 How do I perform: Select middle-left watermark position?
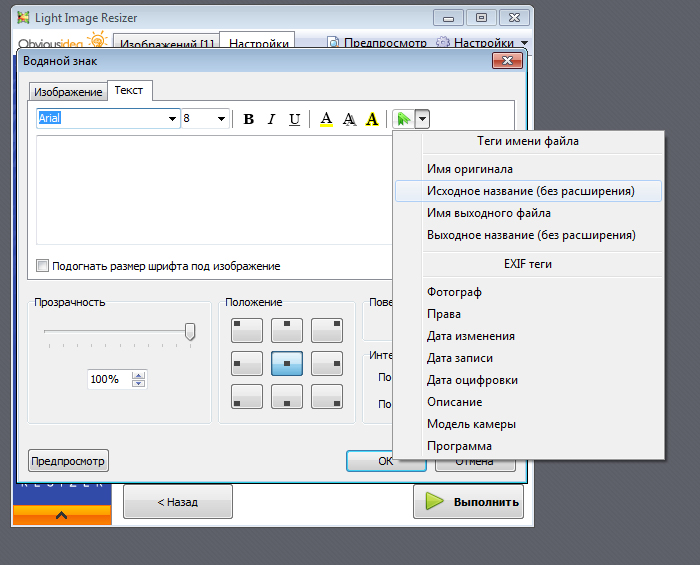pos(247,362)
